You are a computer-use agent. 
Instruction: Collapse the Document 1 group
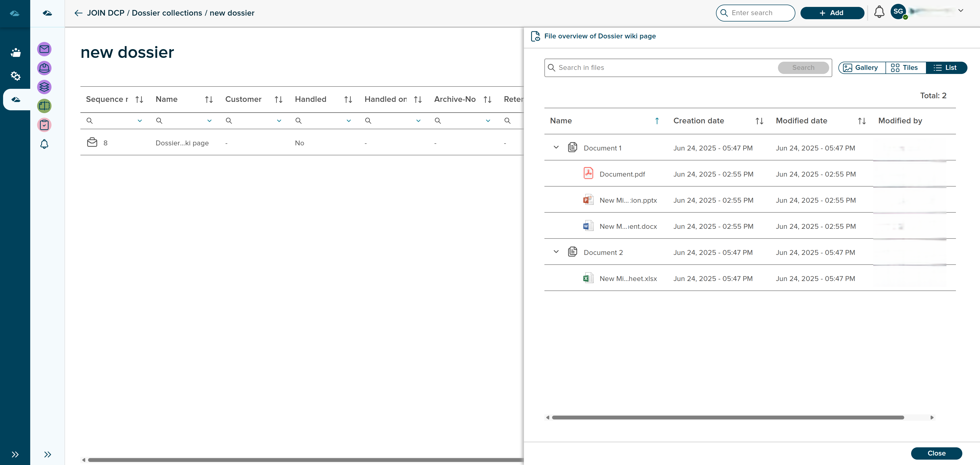pos(556,147)
